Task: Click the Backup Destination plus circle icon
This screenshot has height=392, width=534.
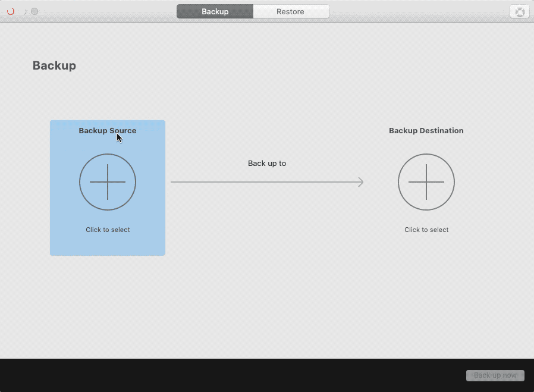Action: [x=426, y=182]
